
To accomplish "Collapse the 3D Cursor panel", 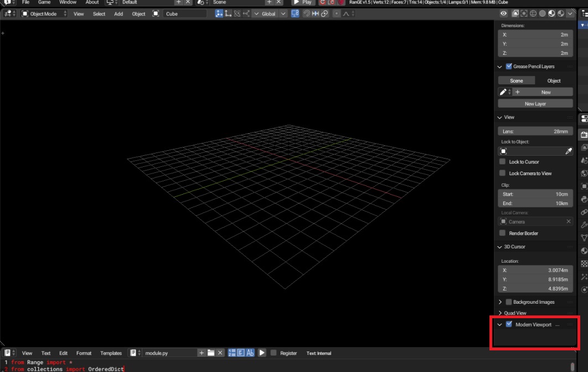I will tap(499, 247).
